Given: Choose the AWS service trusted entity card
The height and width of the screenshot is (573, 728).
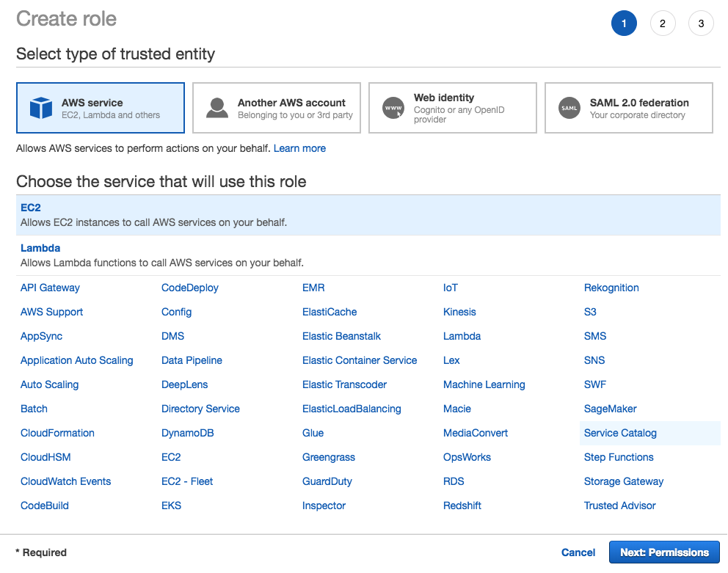Looking at the screenshot, I should (x=101, y=108).
